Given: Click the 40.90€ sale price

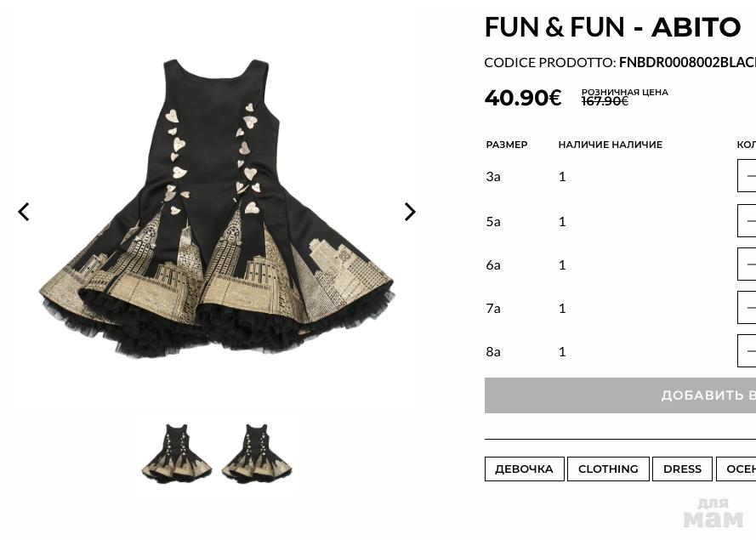Looking at the screenshot, I should (523, 98).
